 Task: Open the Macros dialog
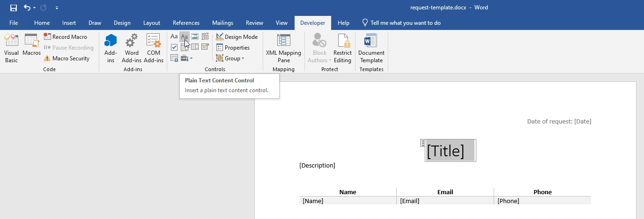[31, 45]
